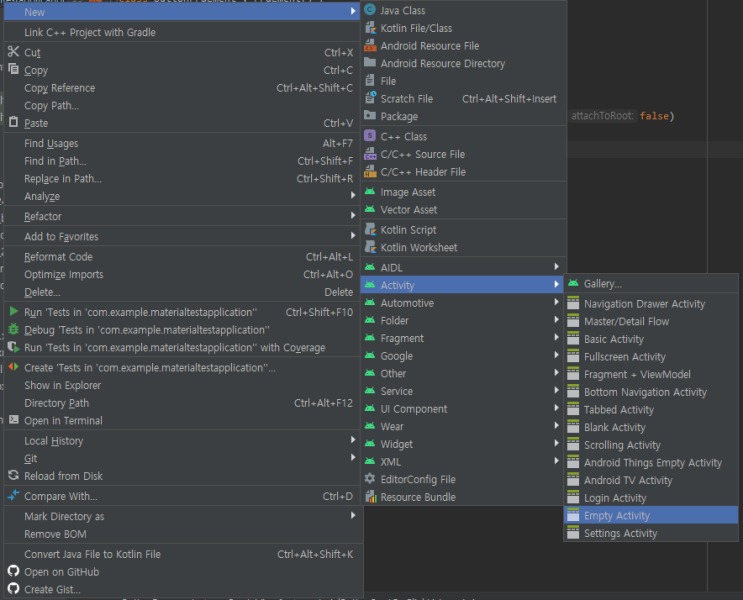This screenshot has width=743, height=600.
Task: Select Convert Java File to Kotlin File
Action: click(92, 554)
